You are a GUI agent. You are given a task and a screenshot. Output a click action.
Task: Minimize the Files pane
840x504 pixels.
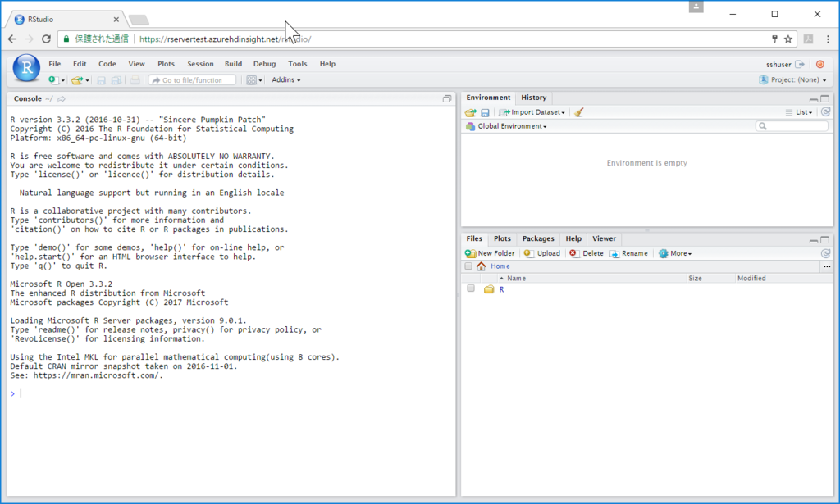(814, 241)
